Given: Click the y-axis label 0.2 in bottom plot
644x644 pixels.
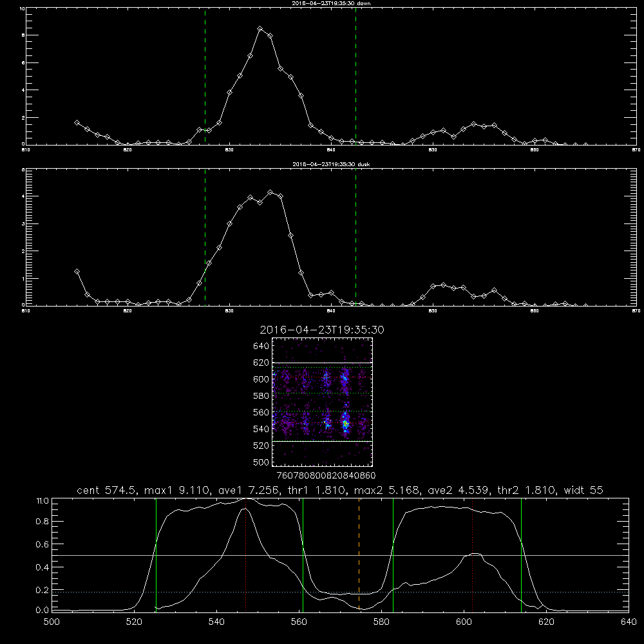Looking at the screenshot, I should pos(43,590).
